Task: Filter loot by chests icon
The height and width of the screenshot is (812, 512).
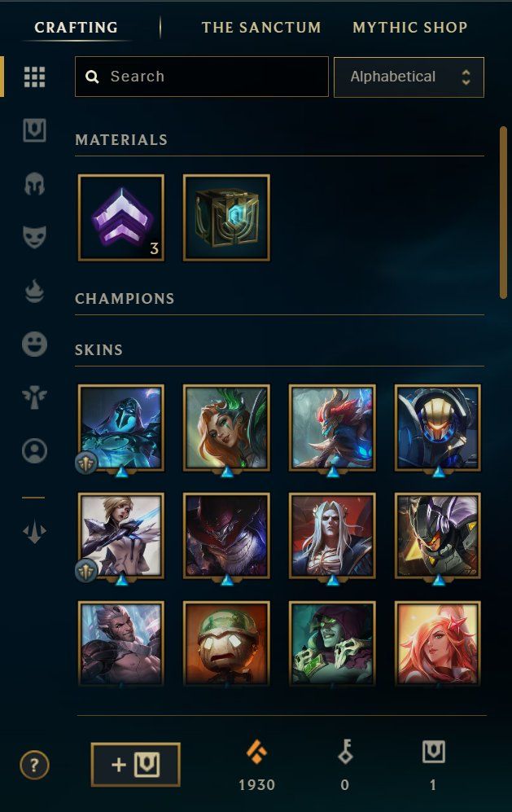Action: 35,130
